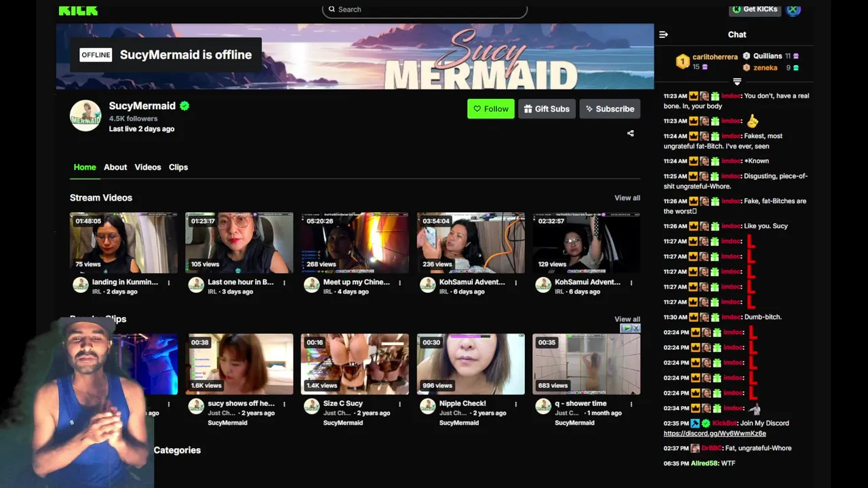Open the 01:48:05 stream video thumbnail
868x488 pixels.
[123, 243]
